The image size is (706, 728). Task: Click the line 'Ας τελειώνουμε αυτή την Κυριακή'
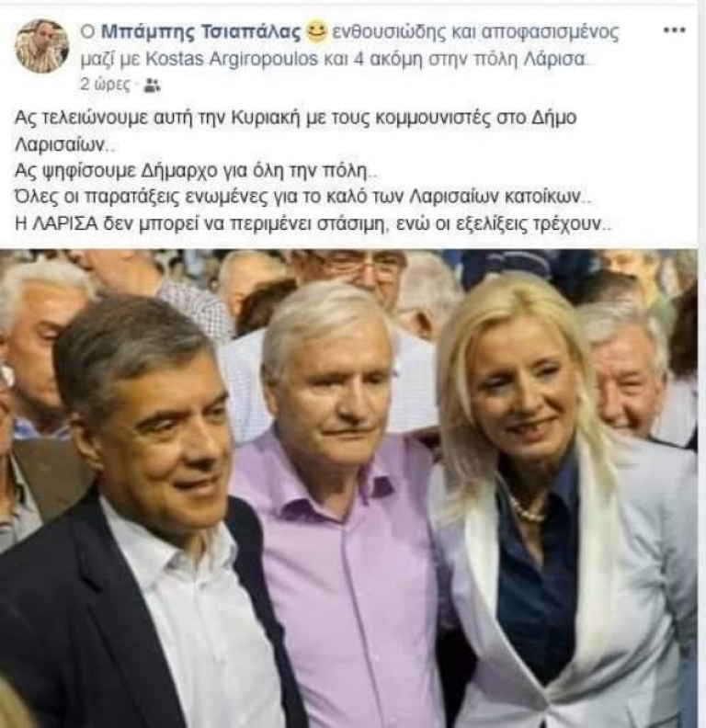coord(295,118)
